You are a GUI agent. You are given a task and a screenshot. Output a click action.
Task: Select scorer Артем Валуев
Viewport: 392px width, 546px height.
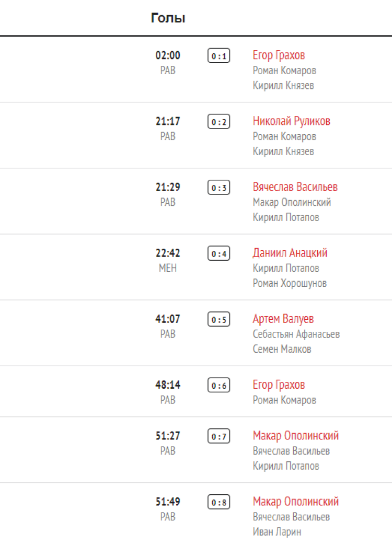(x=283, y=319)
